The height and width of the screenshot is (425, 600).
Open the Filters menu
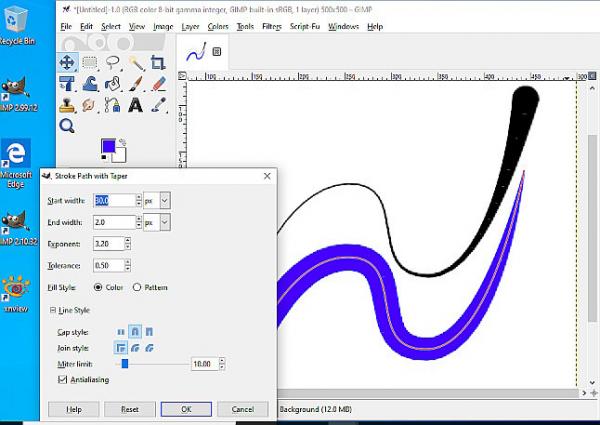point(272,26)
